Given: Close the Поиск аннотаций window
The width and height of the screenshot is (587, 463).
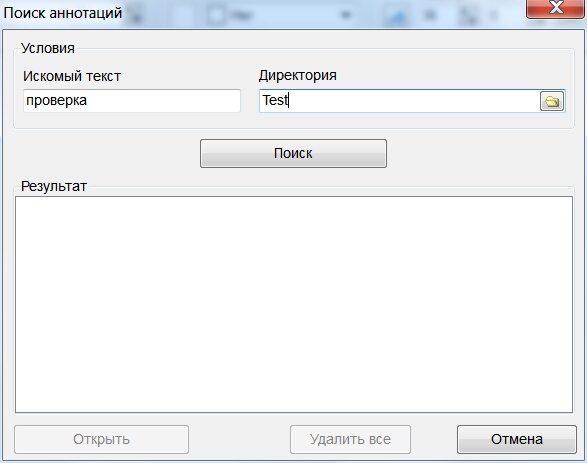Looking at the screenshot, I should (x=556, y=8).
